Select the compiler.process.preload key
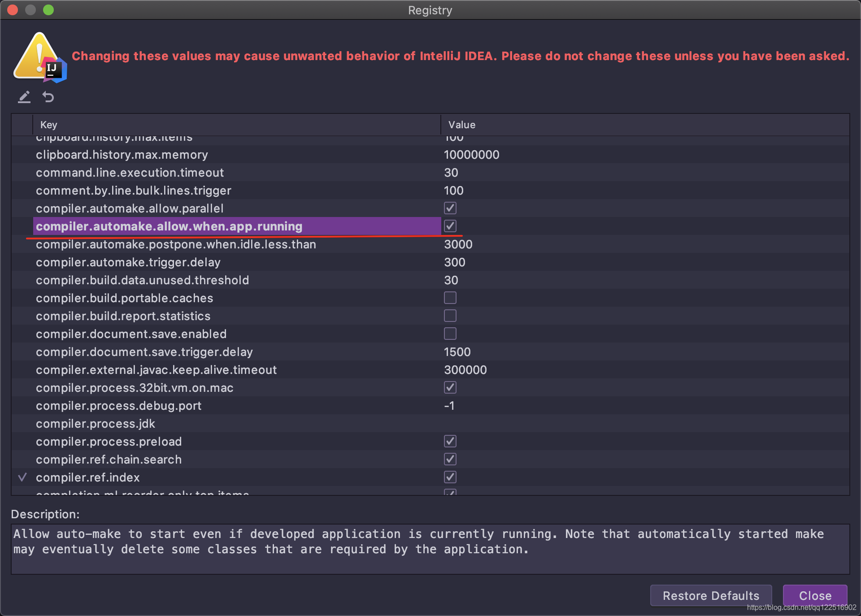The width and height of the screenshot is (861, 616). click(109, 442)
